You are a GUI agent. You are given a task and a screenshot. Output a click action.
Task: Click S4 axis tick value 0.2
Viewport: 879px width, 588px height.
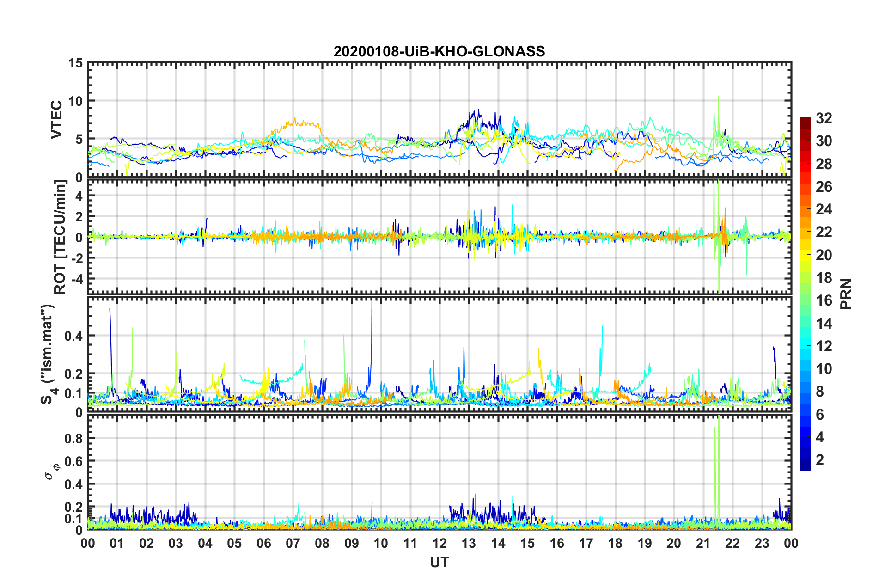click(73, 374)
